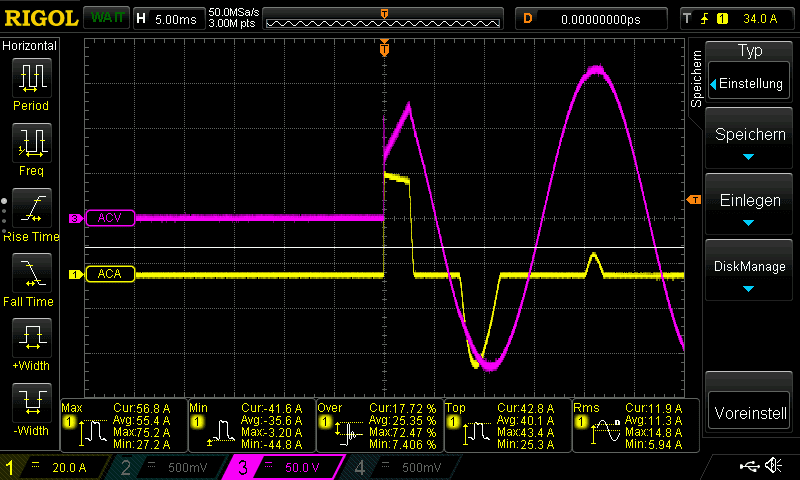The height and width of the screenshot is (480, 800).
Task: Click the trigger level 34.0 A readout
Action: [x=760, y=19]
